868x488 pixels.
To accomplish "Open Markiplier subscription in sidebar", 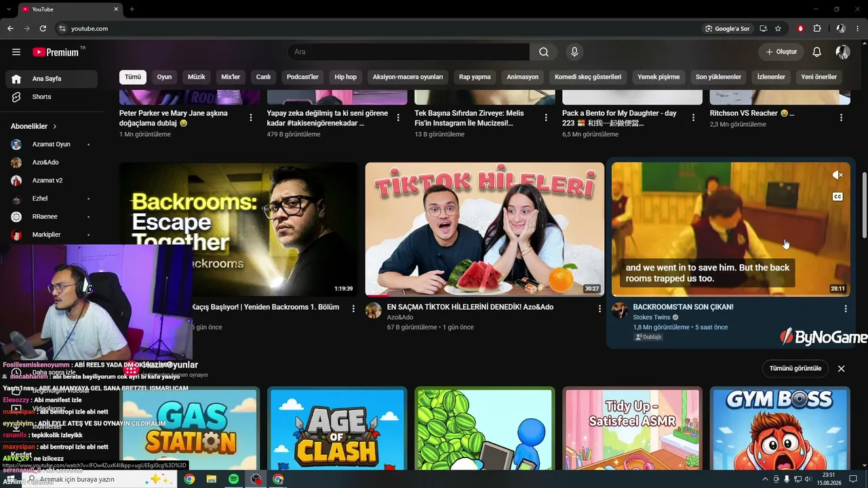I will point(52,235).
